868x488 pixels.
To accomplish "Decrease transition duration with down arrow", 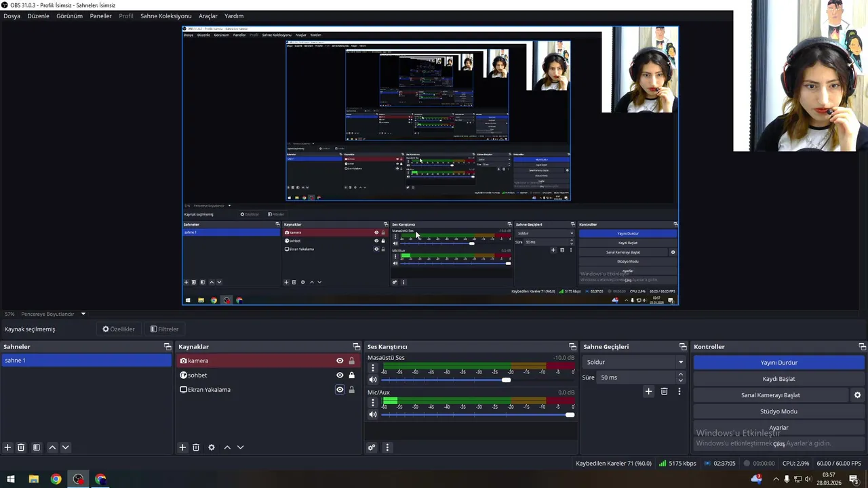I will point(681,381).
